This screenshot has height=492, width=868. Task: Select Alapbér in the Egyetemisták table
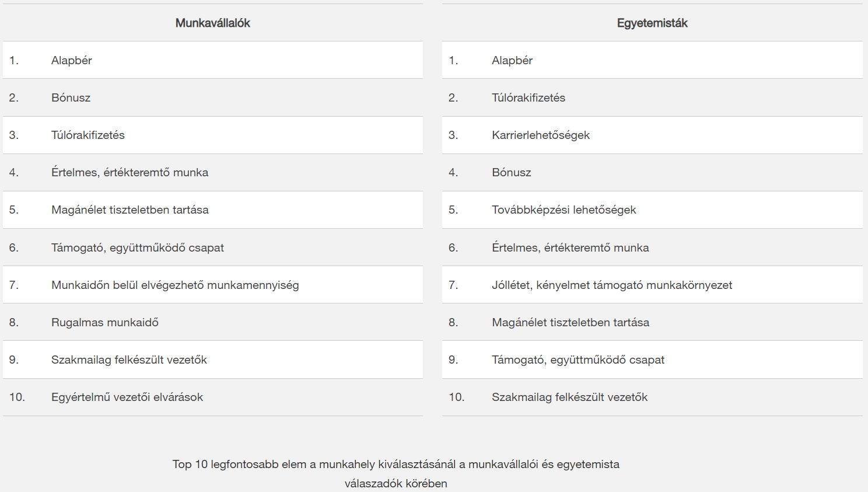[x=512, y=60]
